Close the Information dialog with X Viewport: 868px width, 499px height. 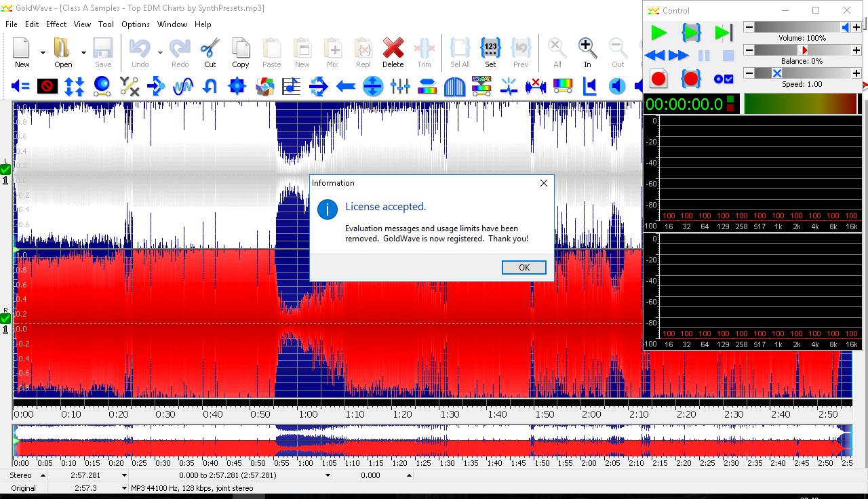[543, 183]
